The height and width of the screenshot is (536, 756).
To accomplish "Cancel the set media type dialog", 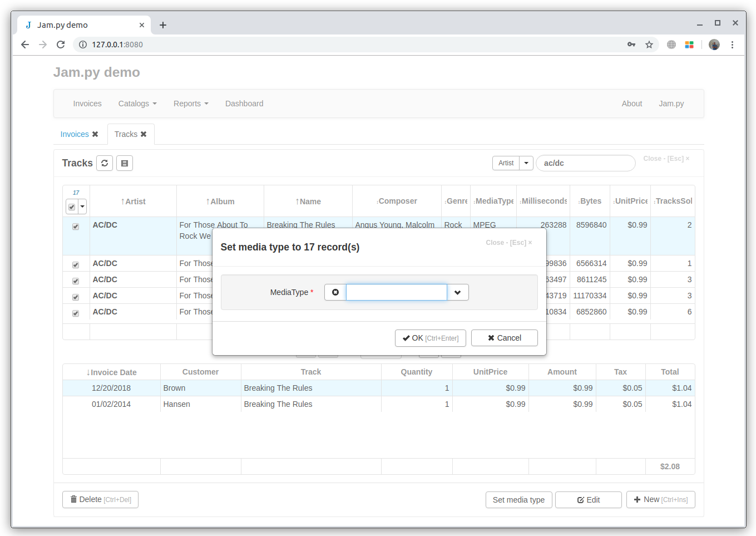I will tap(505, 338).
